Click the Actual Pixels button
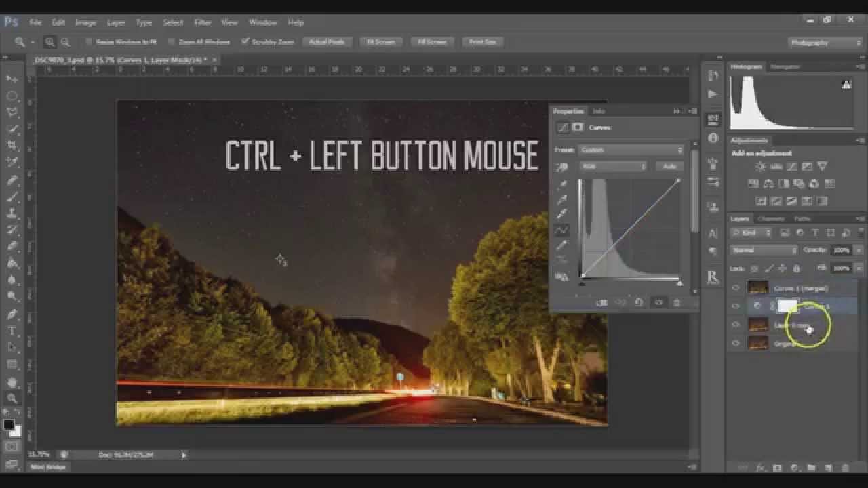Screen dimensions: 868x488 pyautogui.click(x=327, y=42)
